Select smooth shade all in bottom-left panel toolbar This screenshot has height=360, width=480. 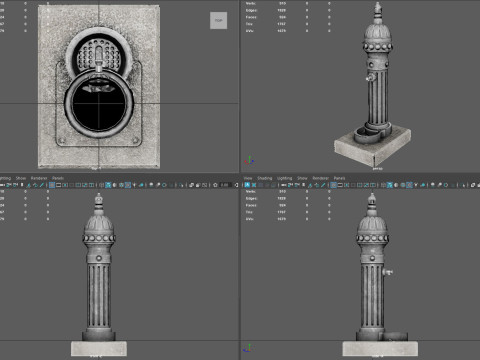108,185
